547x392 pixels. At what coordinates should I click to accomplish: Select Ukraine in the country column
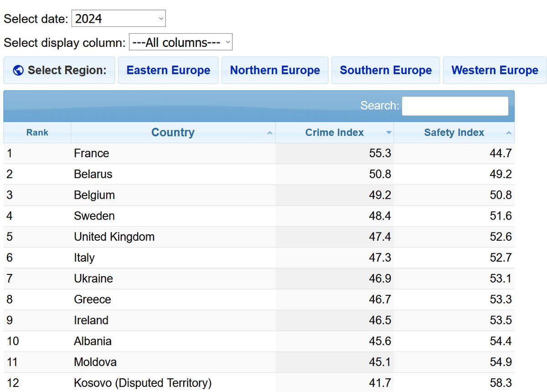point(93,279)
